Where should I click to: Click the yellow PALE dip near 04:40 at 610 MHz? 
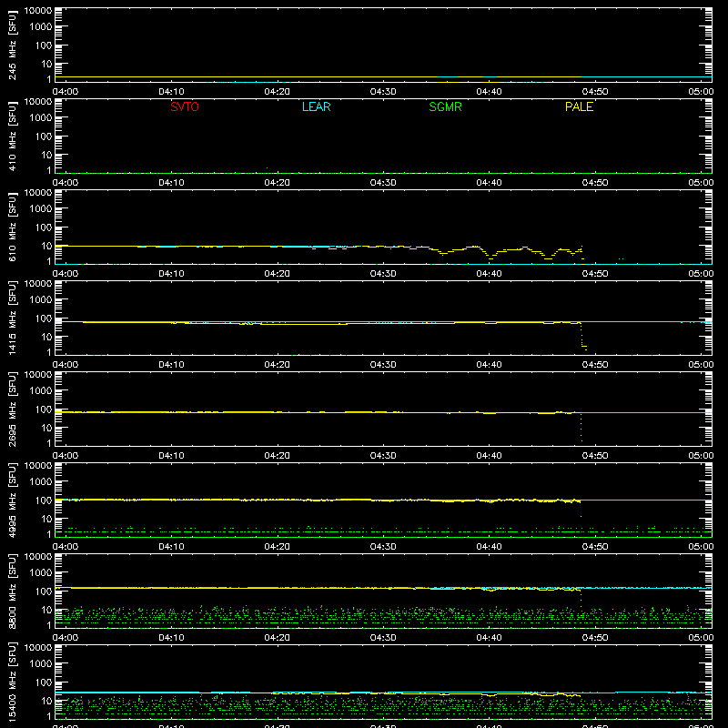point(490,256)
